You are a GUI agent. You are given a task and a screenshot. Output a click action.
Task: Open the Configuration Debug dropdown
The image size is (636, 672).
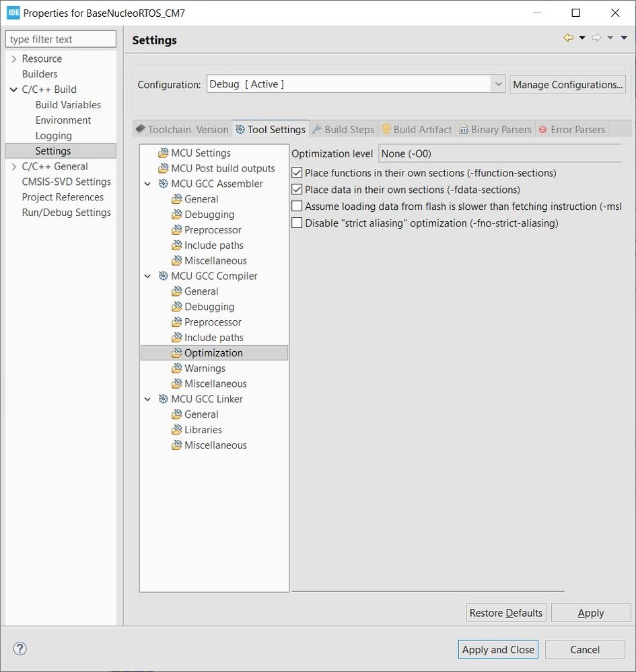[x=498, y=84]
